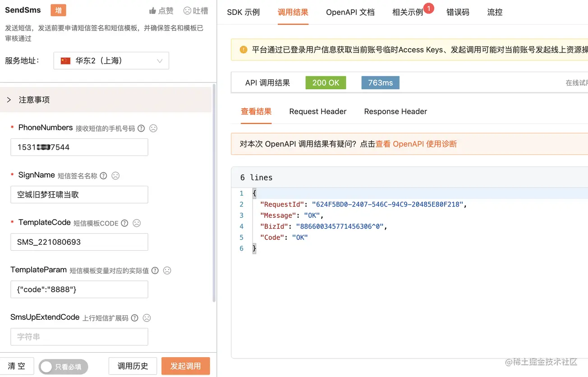The image size is (588, 377).
Task: Click inside the SmsUpExtendCode input field
Action: coord(79,336)
